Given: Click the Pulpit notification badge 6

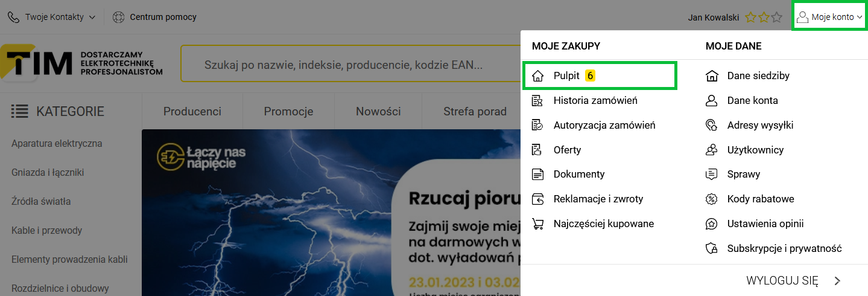Looking at the screenshot, I should (591, 76).
